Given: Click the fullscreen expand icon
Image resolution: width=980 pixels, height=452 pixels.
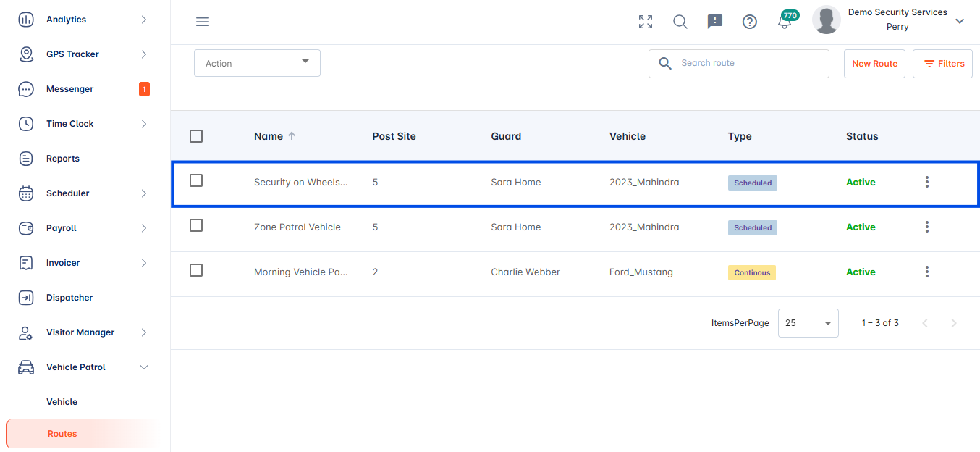Looking at the screenshot, I should click(x=646, y=22).
